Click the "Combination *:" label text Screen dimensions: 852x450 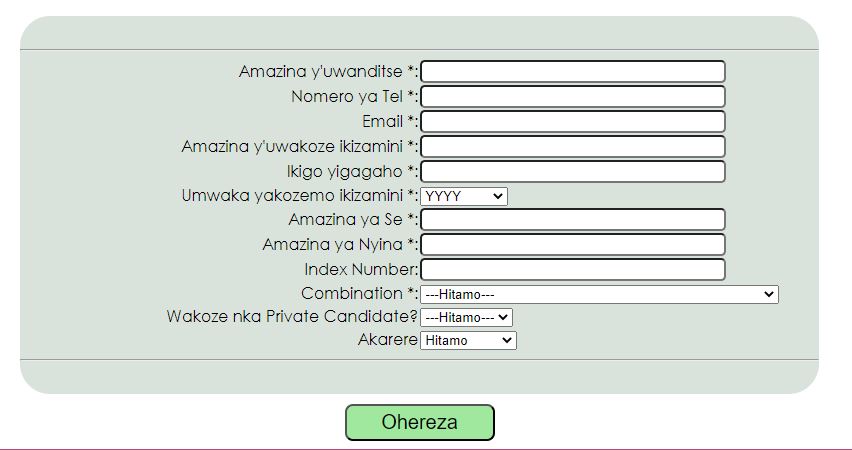[x=359, y=294]
